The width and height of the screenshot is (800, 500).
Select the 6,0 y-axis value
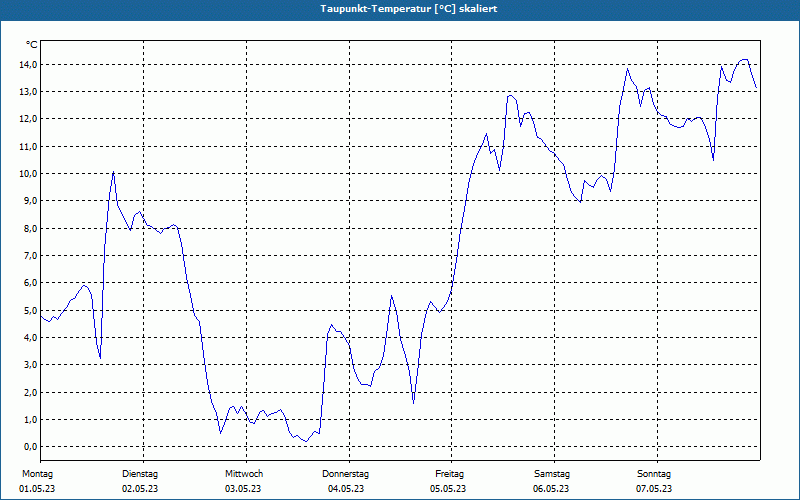pos(30,283)
